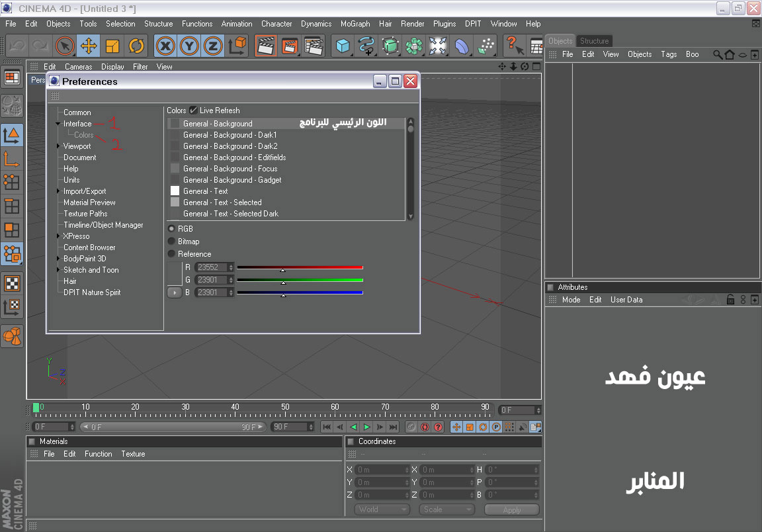Click the red R color slider
Screen dimensions: 762x532
pos(300,267)
